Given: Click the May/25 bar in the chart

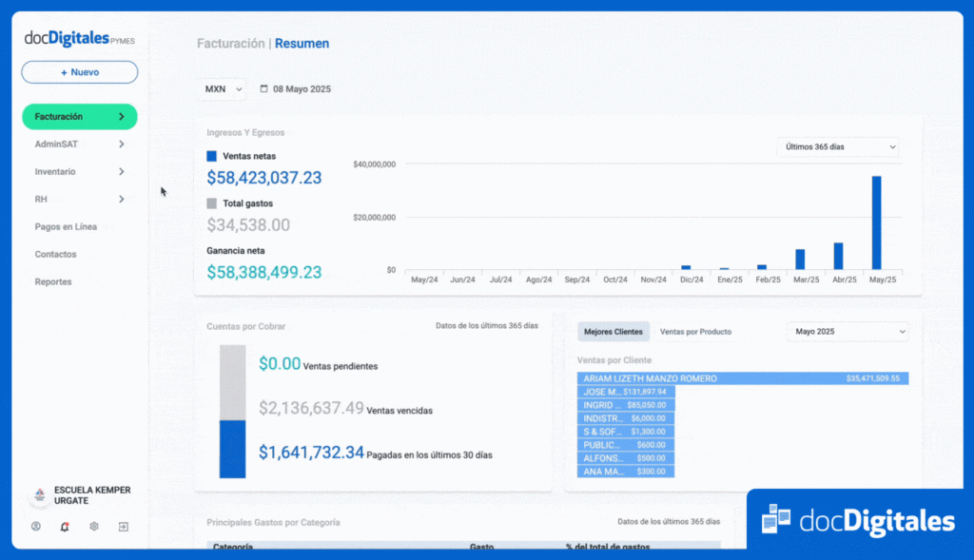Looking at the screenshot, I should 876,223.
